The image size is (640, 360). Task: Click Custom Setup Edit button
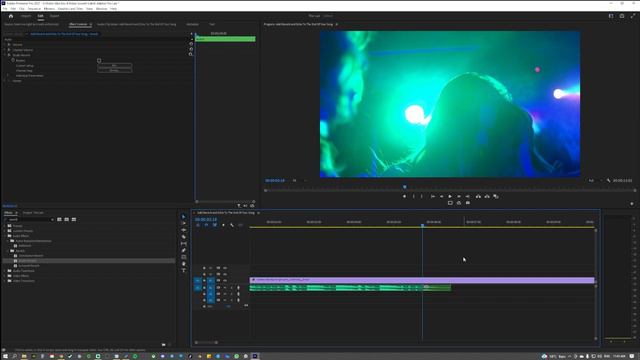[x=114, y=65]
